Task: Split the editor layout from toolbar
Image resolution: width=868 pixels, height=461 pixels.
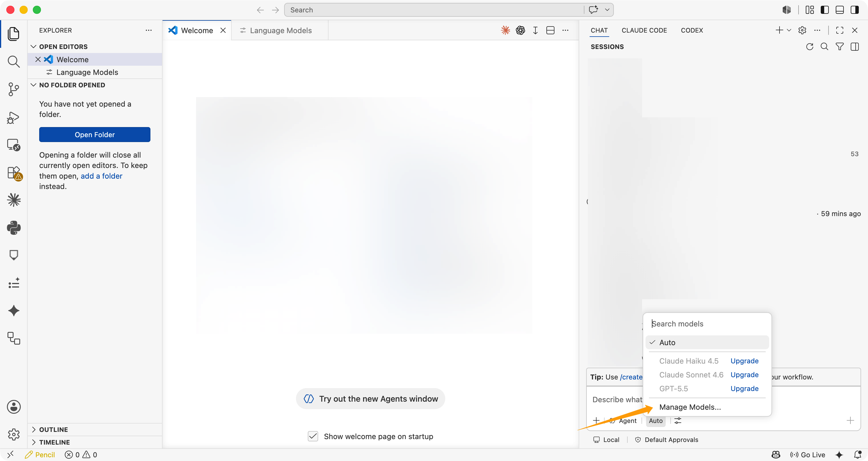Action: pyautogui.click(x=550, y=30)
